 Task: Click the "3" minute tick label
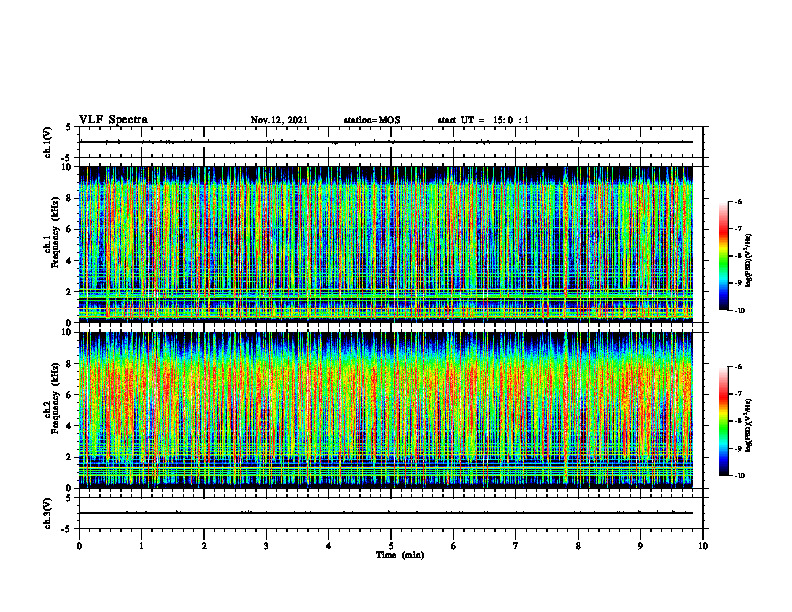tap(266, 546)
